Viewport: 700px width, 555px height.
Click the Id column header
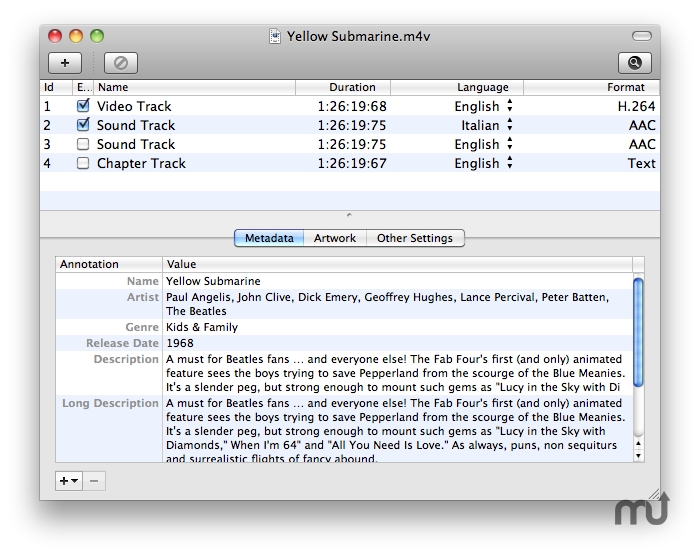56,87
